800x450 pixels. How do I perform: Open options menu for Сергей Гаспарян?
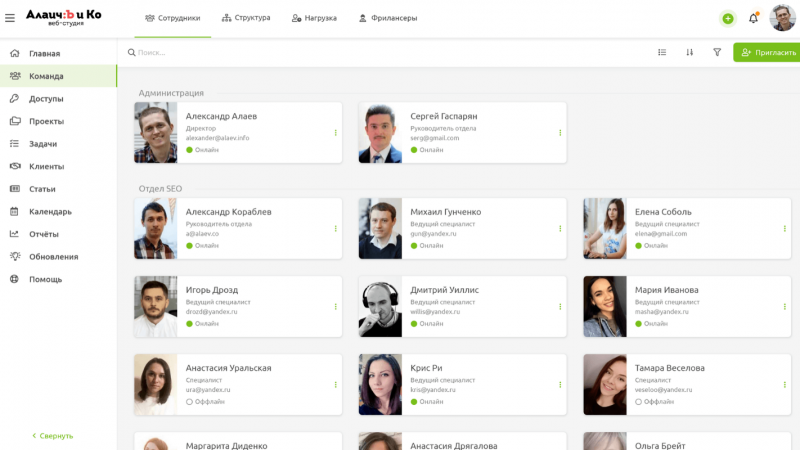point(560,132)
